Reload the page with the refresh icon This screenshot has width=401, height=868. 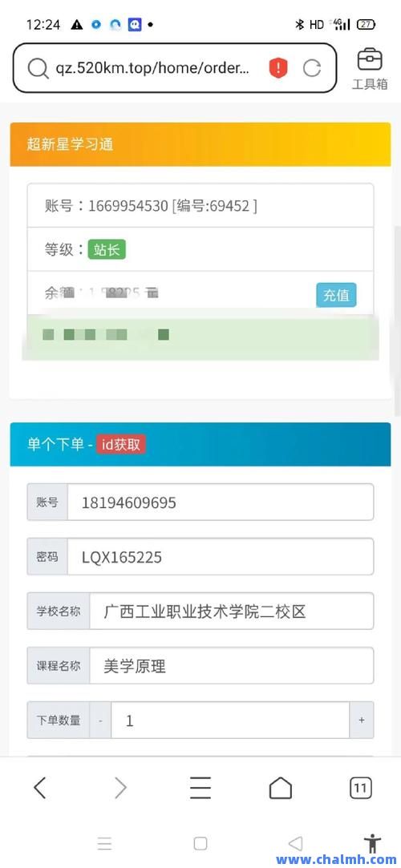pyautogui.click(x=312, y=68)
